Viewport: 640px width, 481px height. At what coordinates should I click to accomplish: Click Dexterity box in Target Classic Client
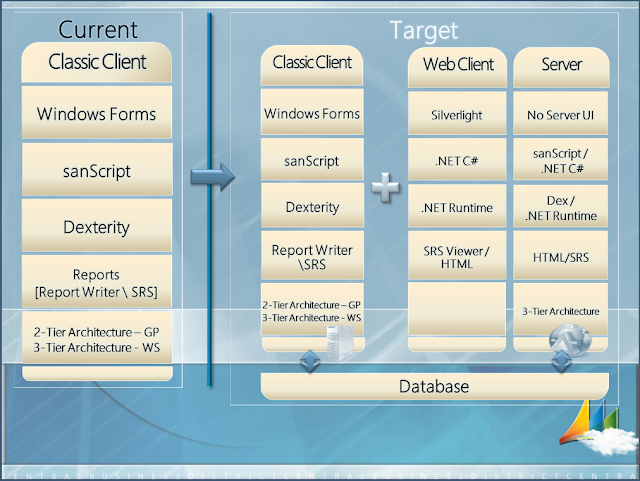(x=312, y=205)
